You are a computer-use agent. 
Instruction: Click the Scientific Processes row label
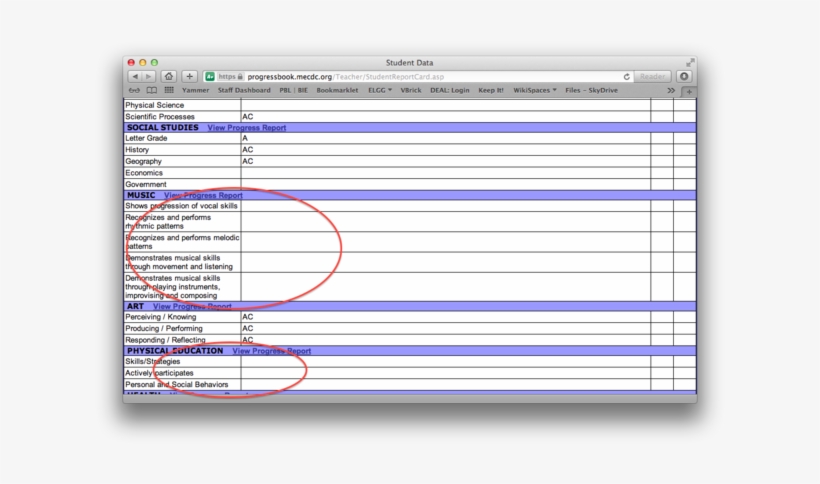click(x=160, y=117)
